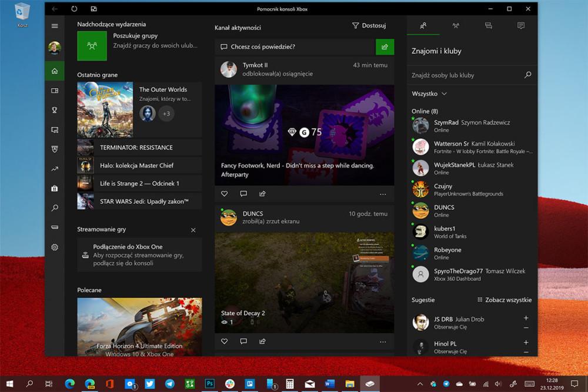Open The Outer Worlds cover art
The height and width of the screenshot is (392, 588).
tap(105, 110)
